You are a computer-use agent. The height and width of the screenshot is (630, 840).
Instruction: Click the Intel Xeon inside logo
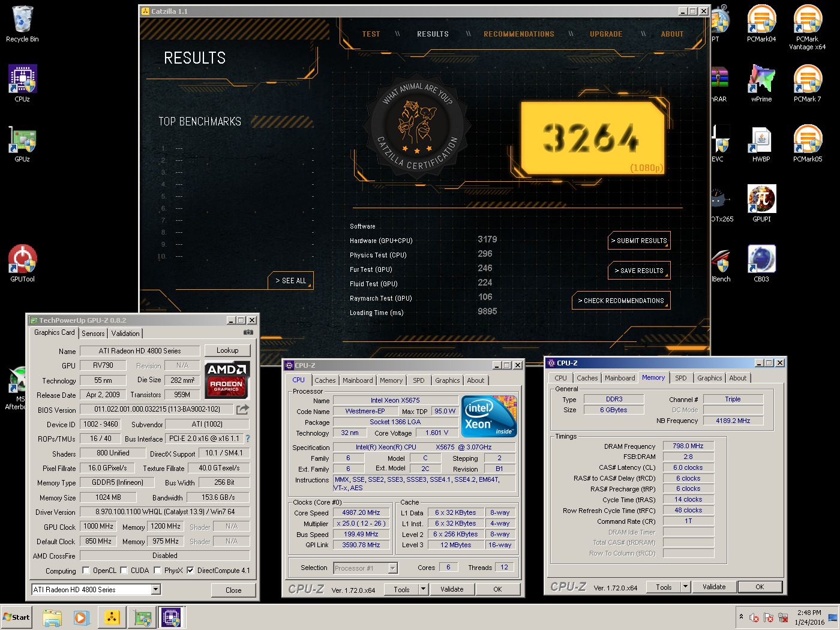489,416
